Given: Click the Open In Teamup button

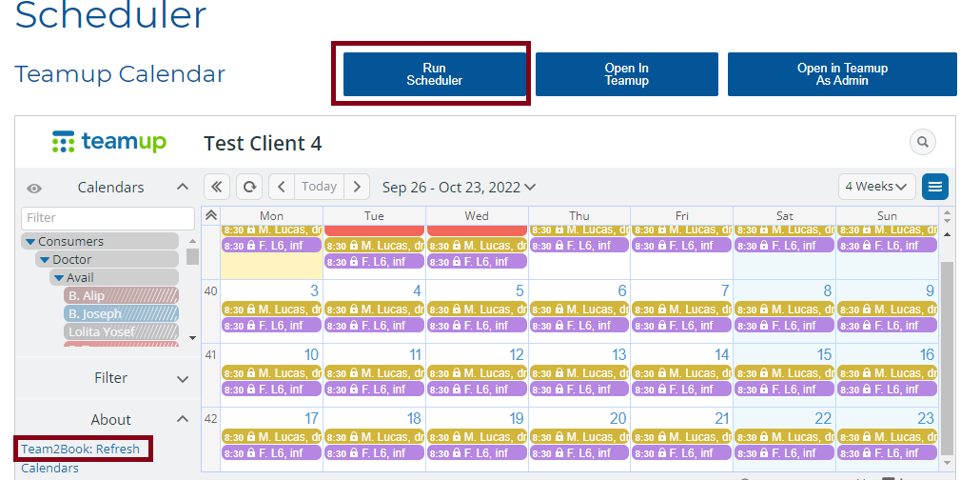Looking at the screenshot, I should tap(626, 74).
